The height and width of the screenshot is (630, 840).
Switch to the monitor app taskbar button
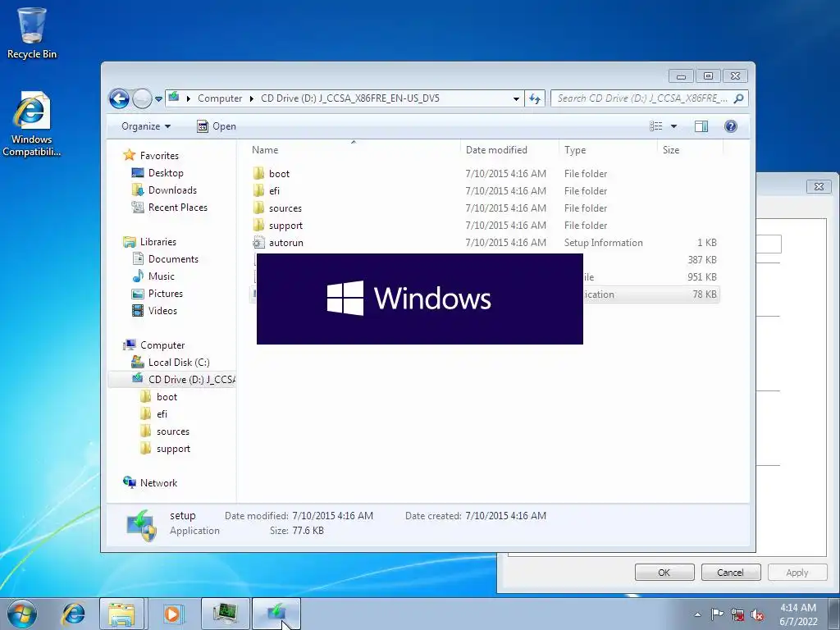tap(226, 614)
